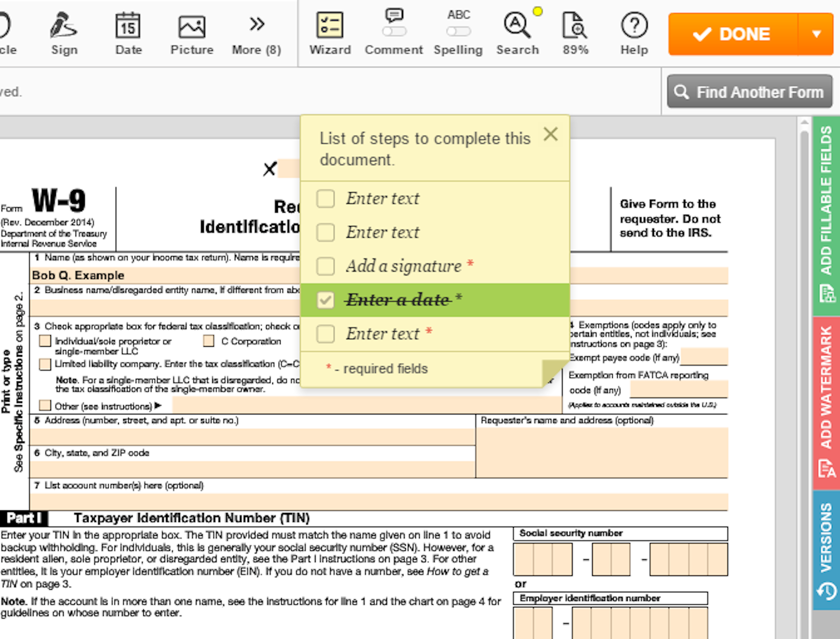Image resolution: width=840 pixels, height=639 pixels.
Task: Close the steps list sticky note
Action: 551,134
